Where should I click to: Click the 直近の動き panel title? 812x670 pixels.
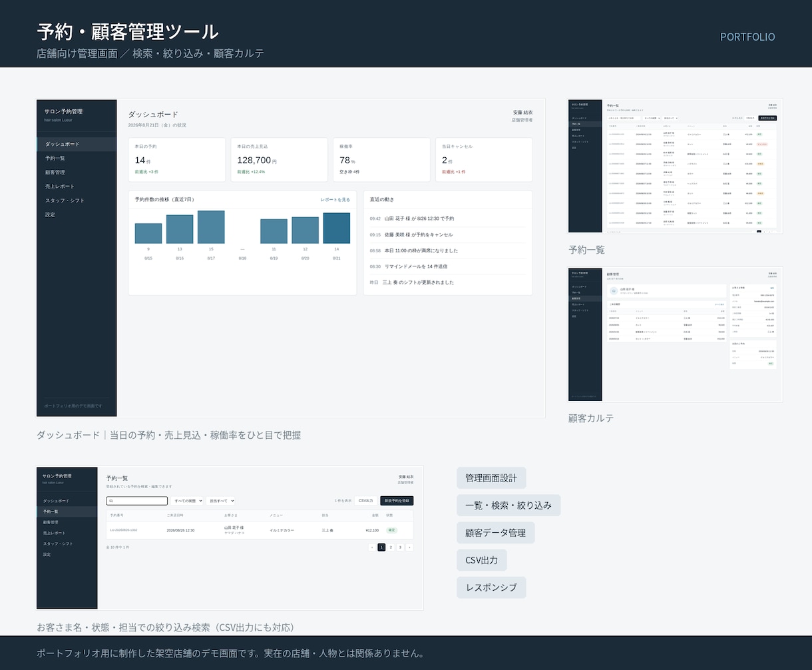[x=382, y=199]
